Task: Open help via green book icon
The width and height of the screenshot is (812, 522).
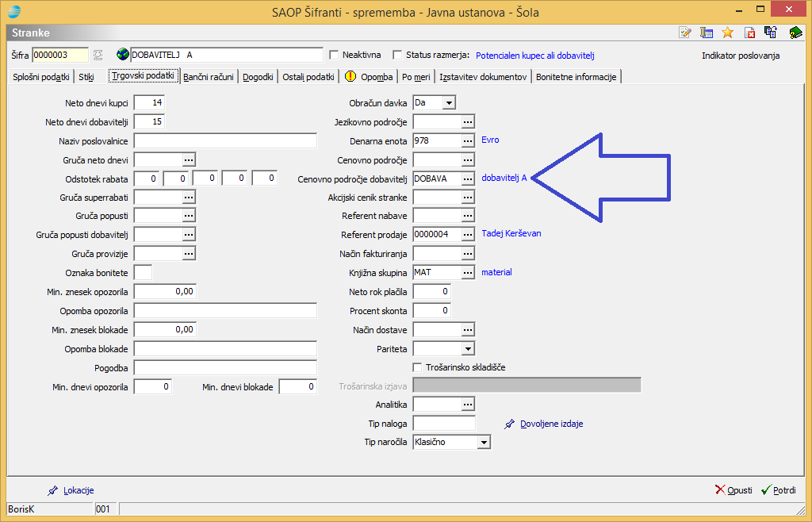Action: (x=795, y=33)
